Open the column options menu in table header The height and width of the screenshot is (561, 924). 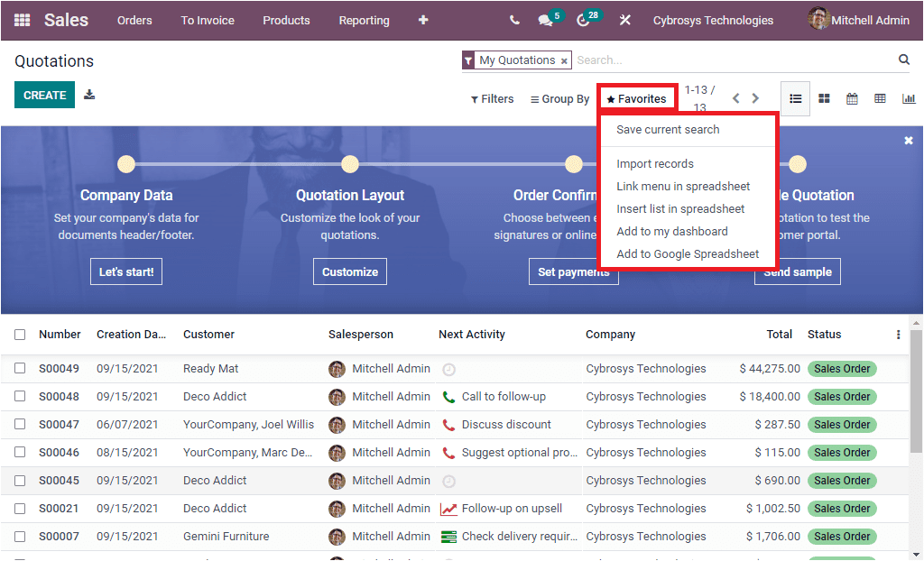898,334
